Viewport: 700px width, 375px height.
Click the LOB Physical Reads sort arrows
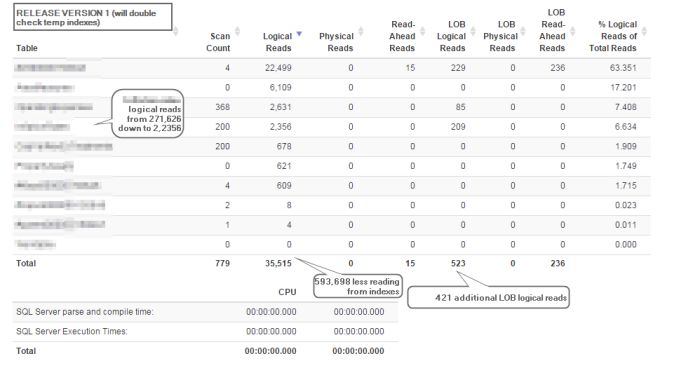point(523,31)
